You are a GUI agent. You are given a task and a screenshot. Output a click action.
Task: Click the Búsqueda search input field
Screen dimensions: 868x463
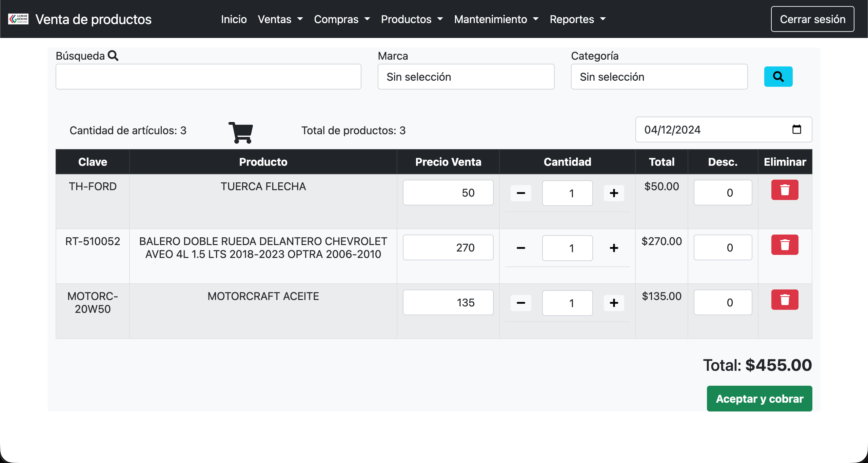[x=208, y=77]
